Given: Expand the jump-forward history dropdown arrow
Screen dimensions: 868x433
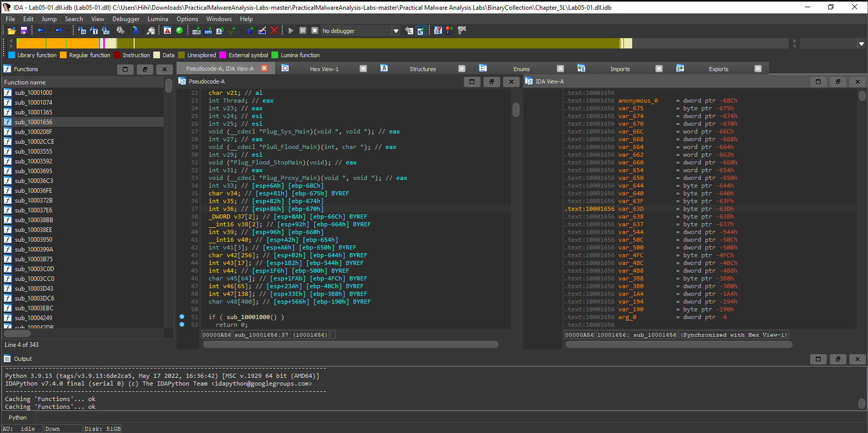Looking at the screenshot, I should 67,31.
